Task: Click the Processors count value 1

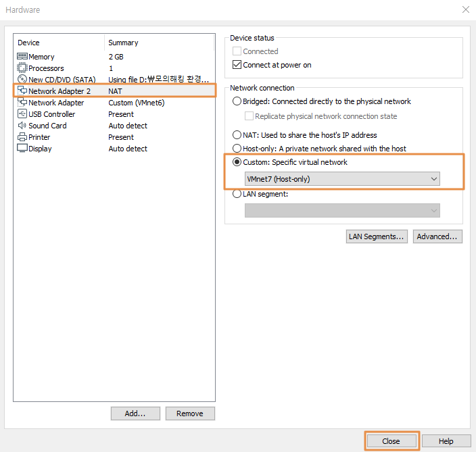Action: 111,68
